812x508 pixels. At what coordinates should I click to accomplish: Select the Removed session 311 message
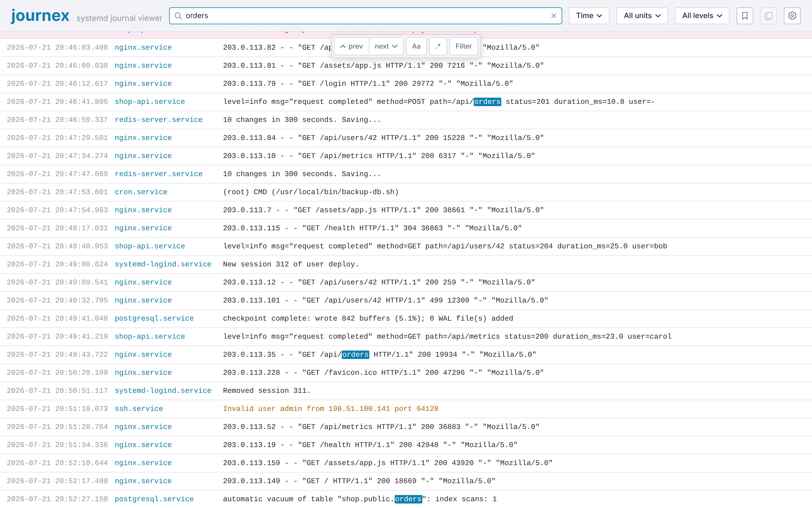tap(267, 391)
